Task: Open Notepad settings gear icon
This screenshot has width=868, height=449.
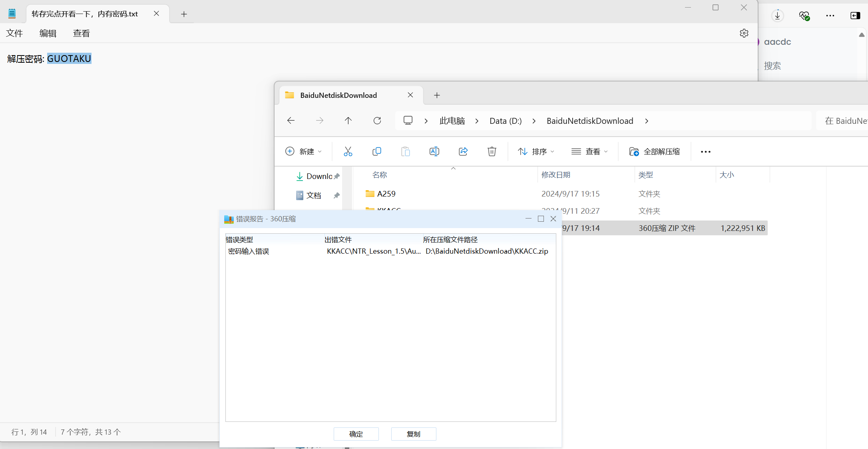Action: point(744,33)
